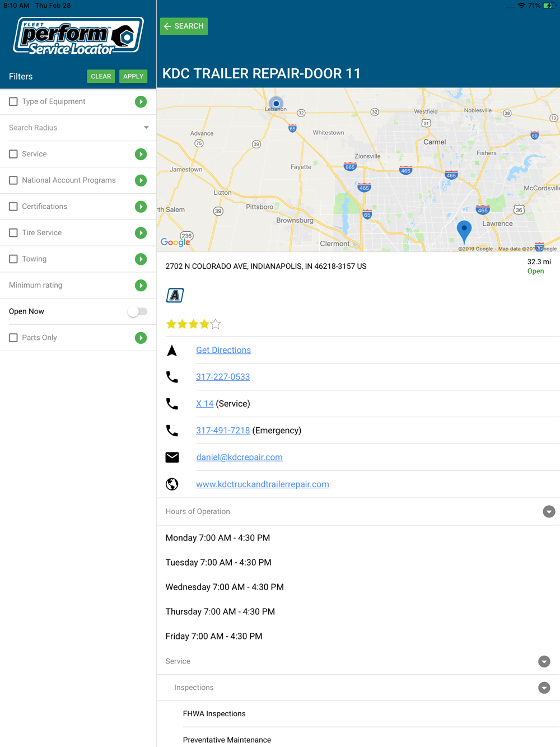Screen dimensions: 560x747
Task: Go back with the Search button
Action: pyautogui.click(x=184, y=26)
